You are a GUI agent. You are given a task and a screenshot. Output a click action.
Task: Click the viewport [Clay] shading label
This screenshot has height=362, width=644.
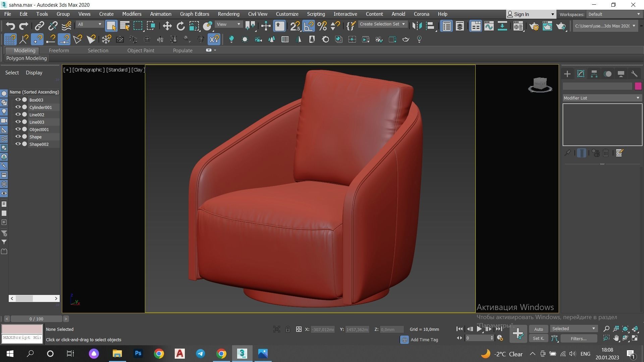point(138,70)
